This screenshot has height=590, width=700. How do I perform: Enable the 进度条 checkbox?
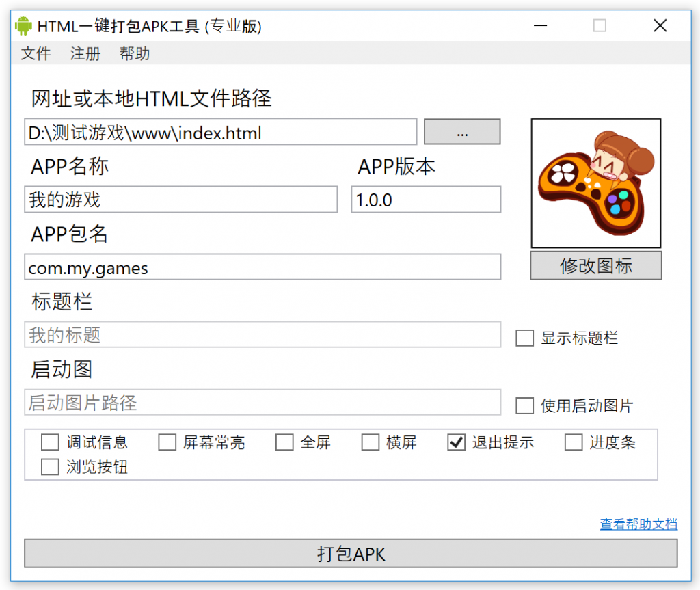tap(574, 442)
